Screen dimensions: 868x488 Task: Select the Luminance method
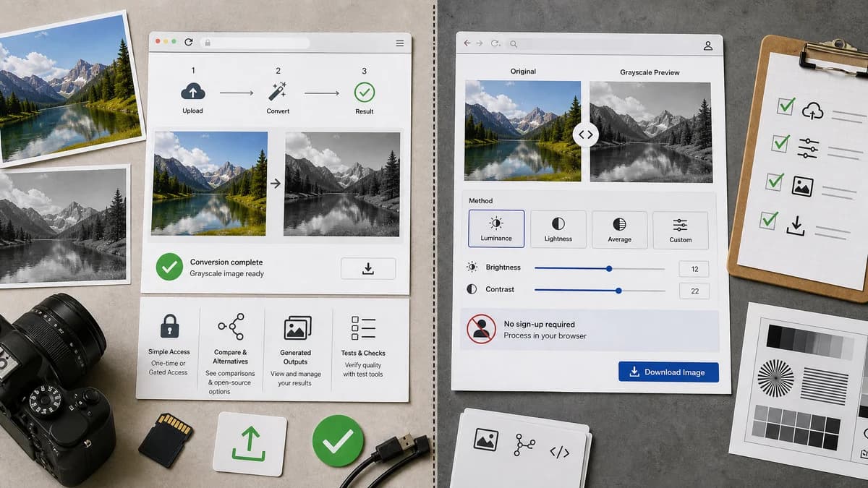[x=496, y=229]
